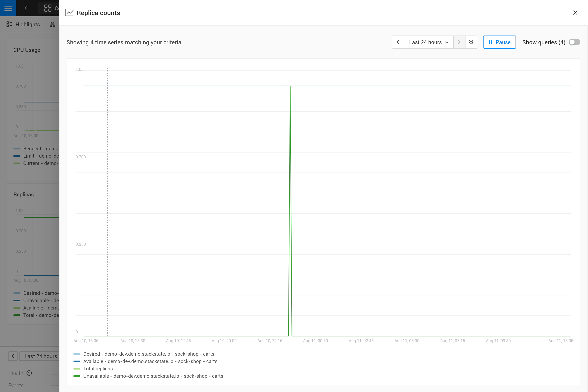This screenshot has height=392, width=588.
Task: Click the Health help question mark icon
Action: click(x=29, y=373)
